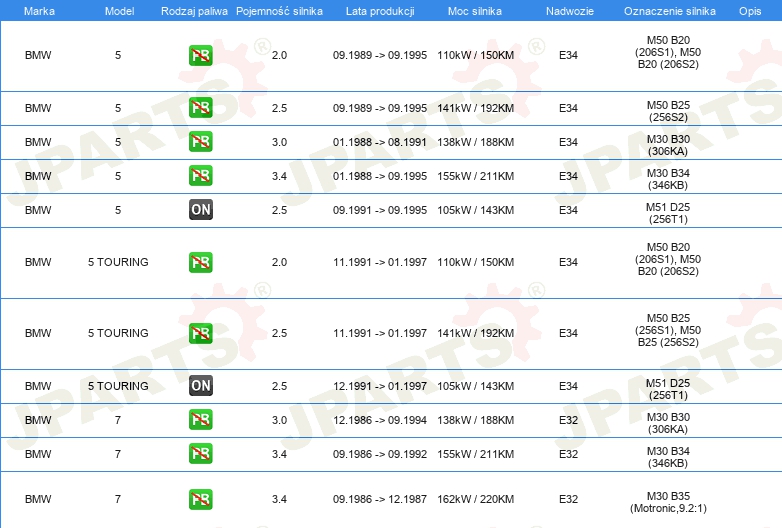The height and width of the screenshot is (528, 782).
Task: Select '162kW / 220KM' power value
Action: point(475,499)
